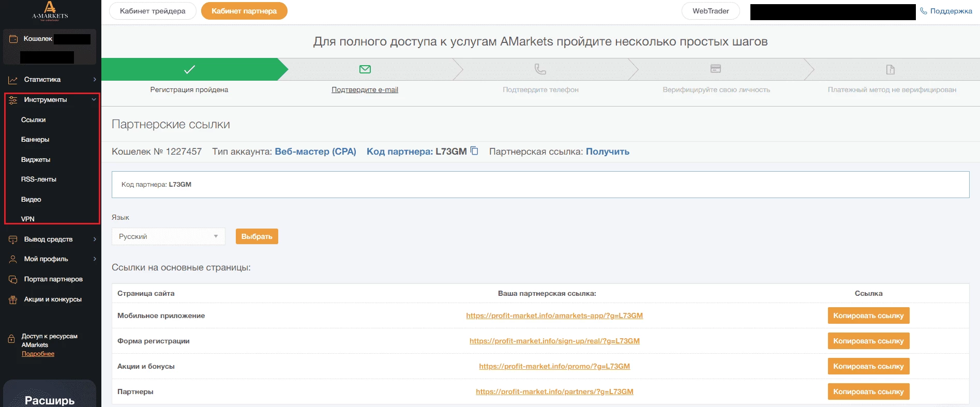Open the Баннеры submenu item
The height and width of the screenshot is (407, 980).
pyautogui.click(x=35, y=140)
